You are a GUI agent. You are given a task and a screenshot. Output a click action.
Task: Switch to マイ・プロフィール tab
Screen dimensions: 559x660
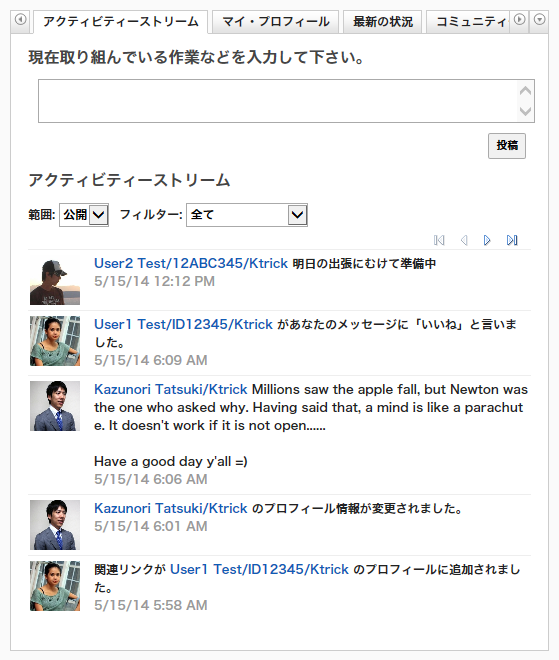point(275,22)
